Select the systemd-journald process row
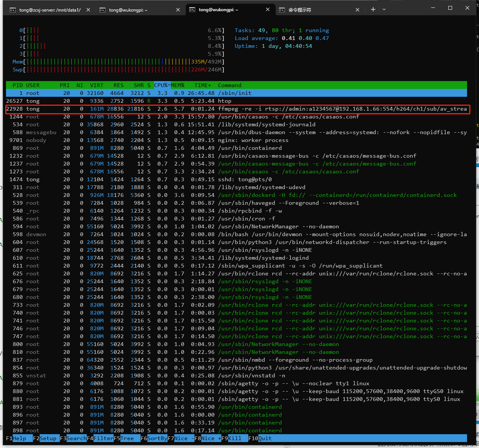This screenshot has height=448, width=479. tap(236, 124)
